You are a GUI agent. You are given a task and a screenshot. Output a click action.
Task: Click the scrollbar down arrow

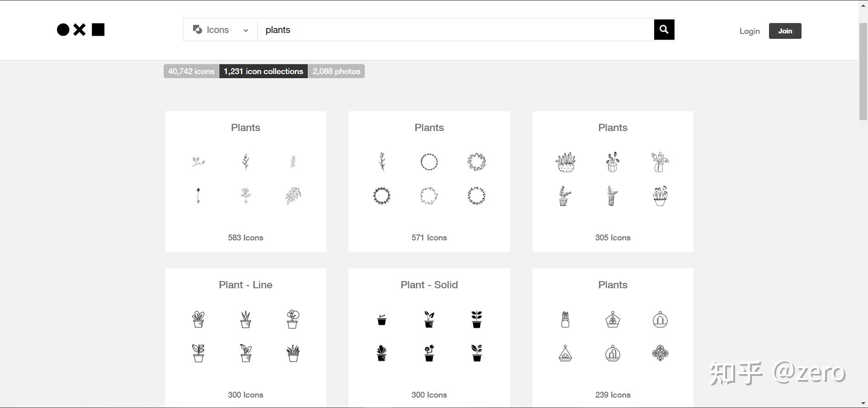(863, 403)
